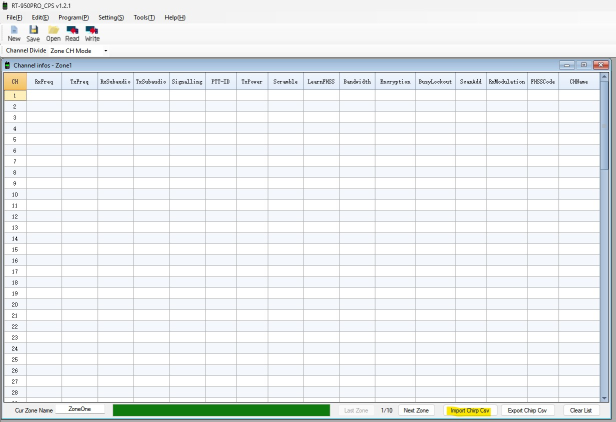This screenshot has width=616, height=422.
Task: Select the RxFreq cell of channel 1
Action: 44,95
